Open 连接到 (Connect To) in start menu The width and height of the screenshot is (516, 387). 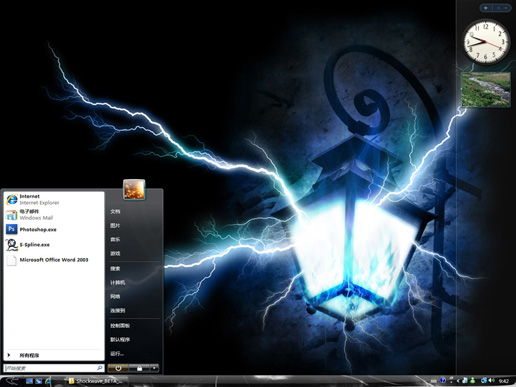tap(118, 310)
